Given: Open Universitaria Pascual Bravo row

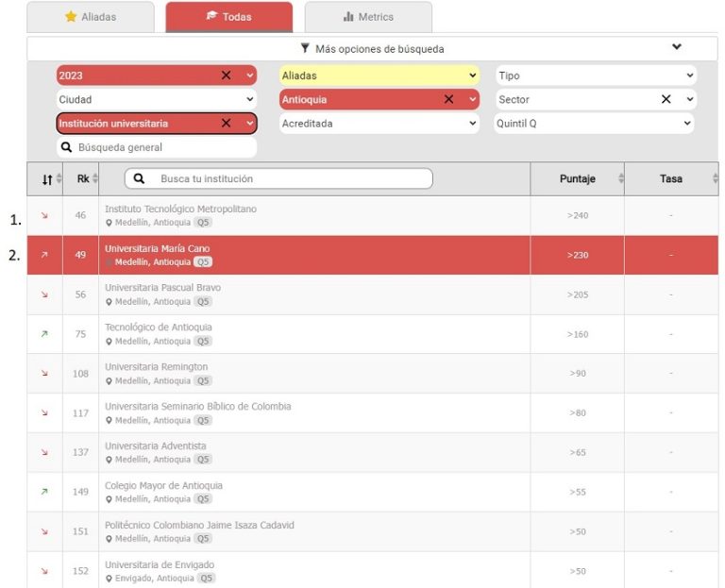Looking at the screenshot, I should (x=163, y=287).
